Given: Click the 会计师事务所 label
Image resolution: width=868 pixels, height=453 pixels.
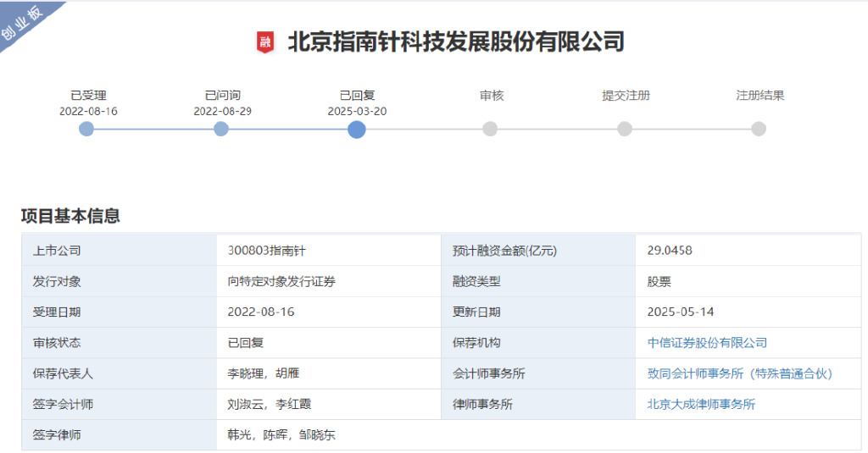Looking at the screenshot, I should tap(488, 374).
